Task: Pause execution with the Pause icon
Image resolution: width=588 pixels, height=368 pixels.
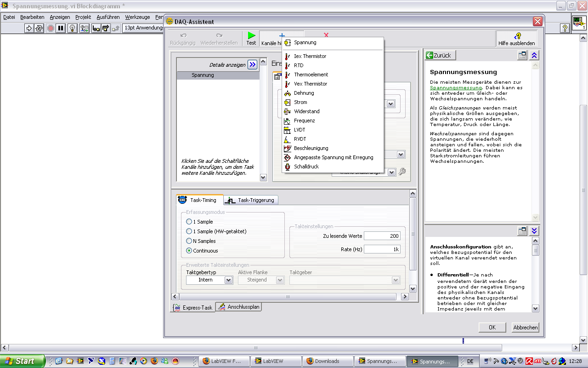Action: click(61, 28)
